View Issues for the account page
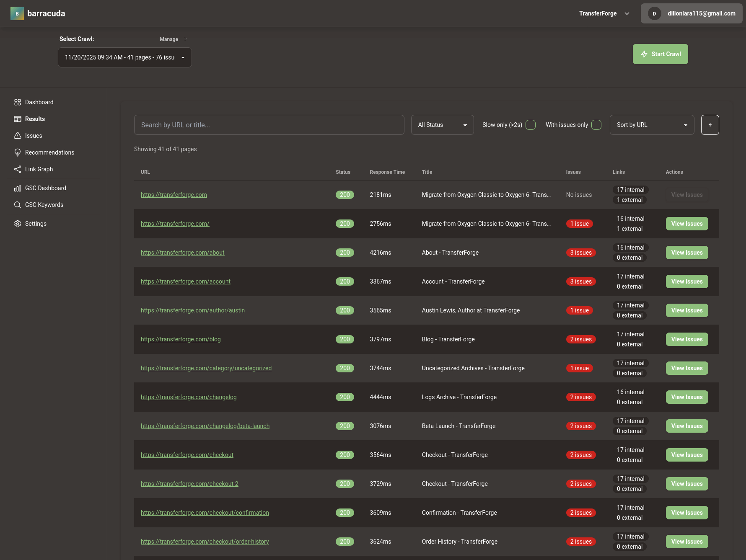 click(686, 281)
